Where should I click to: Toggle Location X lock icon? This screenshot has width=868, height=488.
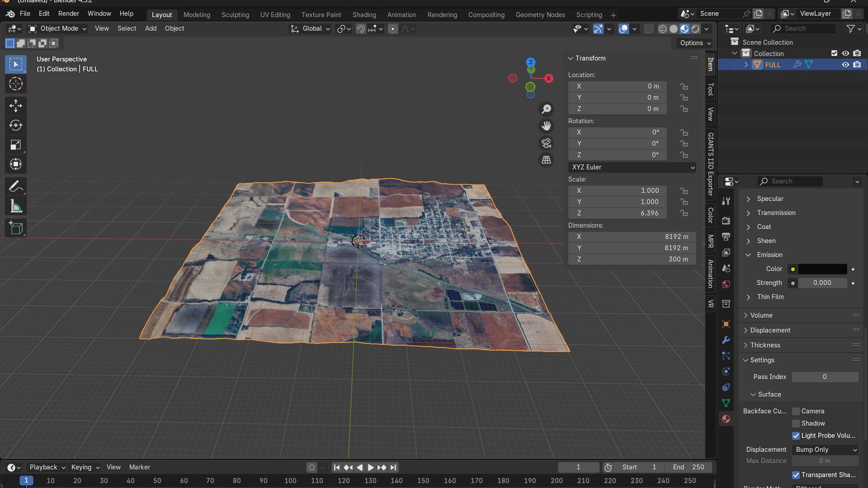point(684,86)
